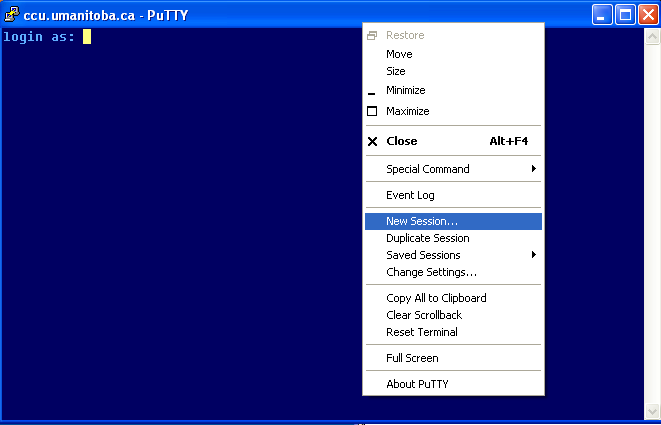Select New Session... from the menu

coord(422,221)
